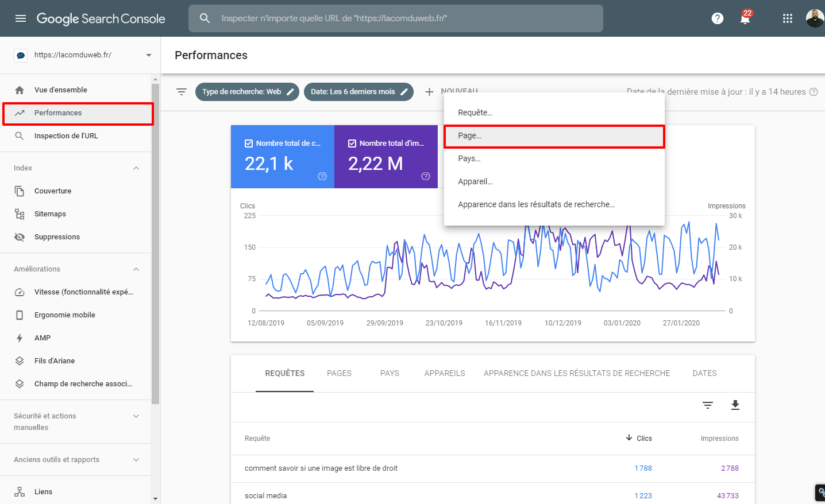Viewport: 825px width, 504px height.
Task: Click the Vitesse speedometer icon
Action: tap(20, 292)
